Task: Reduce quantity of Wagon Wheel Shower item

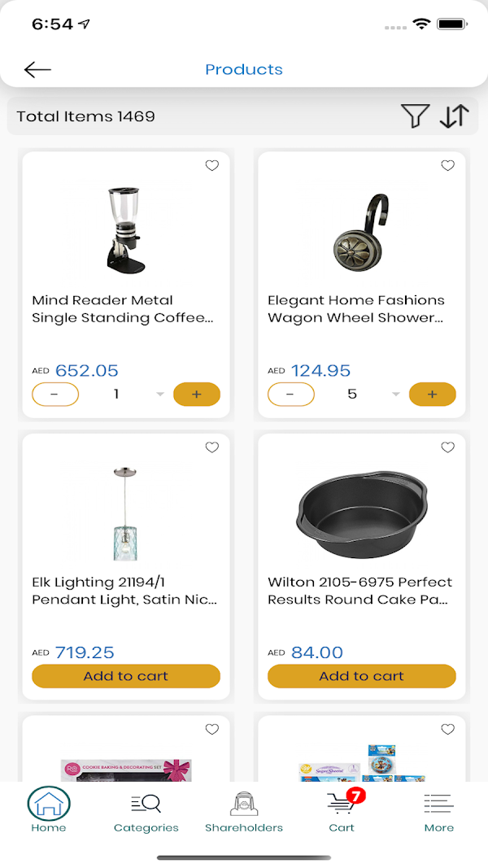Action: coord(291,395)
